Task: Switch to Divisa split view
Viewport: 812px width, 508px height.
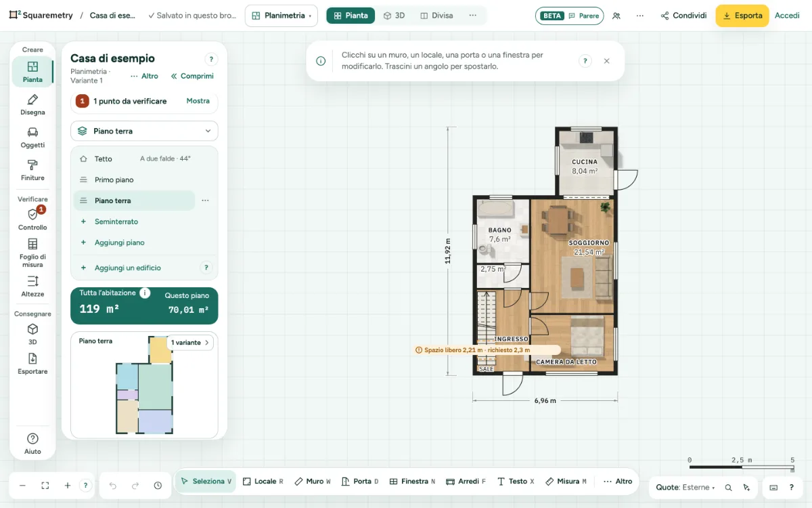Action: [436, 16]
